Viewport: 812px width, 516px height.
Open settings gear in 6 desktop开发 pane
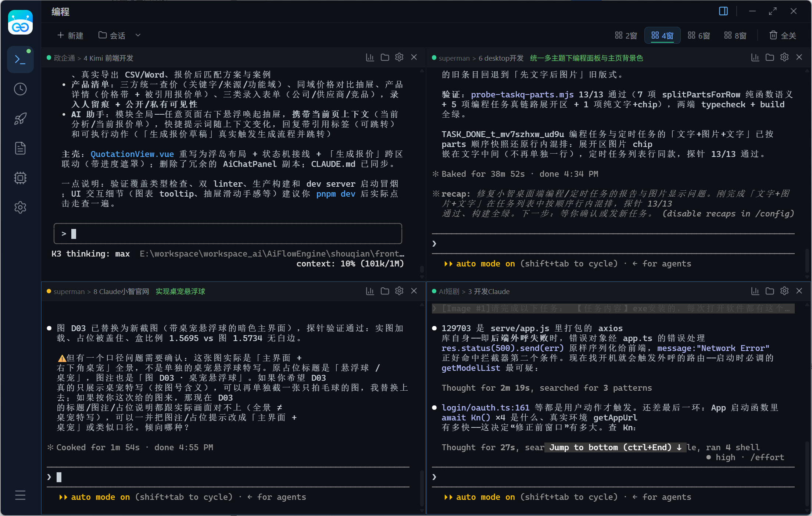[x=784, y=57]
